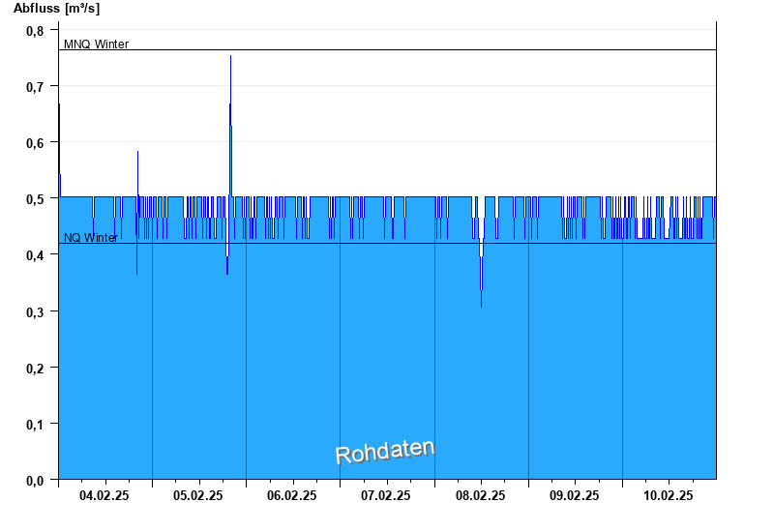This screenshot has width=774, height=532.
Task: Click the 09.02.25 date label
Action: (575, 495)
